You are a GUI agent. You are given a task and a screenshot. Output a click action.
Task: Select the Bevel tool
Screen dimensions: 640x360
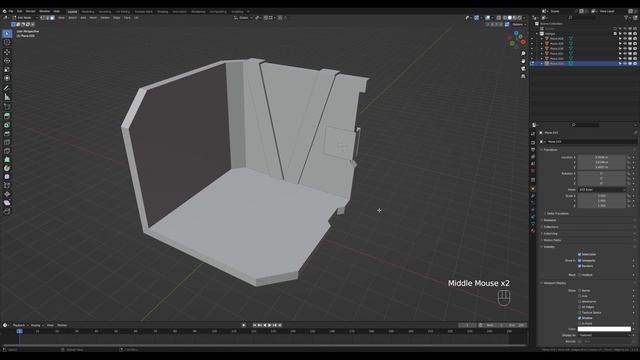pos(7,133)
